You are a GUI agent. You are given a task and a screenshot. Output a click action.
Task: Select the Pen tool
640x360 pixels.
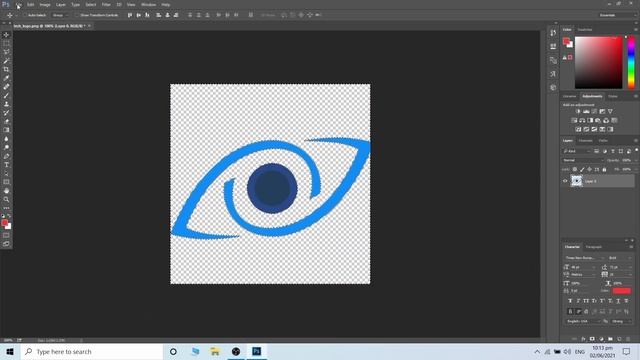click(6, 156)
